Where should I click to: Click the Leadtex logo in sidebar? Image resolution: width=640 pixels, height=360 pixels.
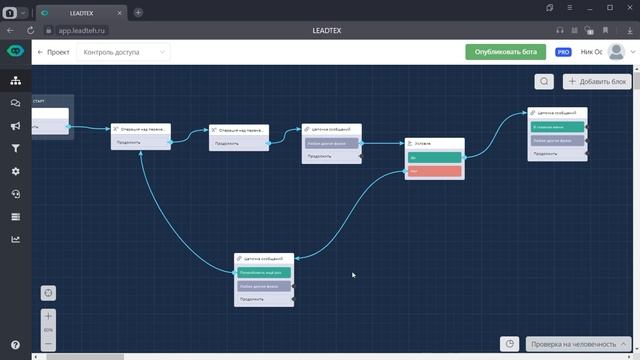pos(16,51)
